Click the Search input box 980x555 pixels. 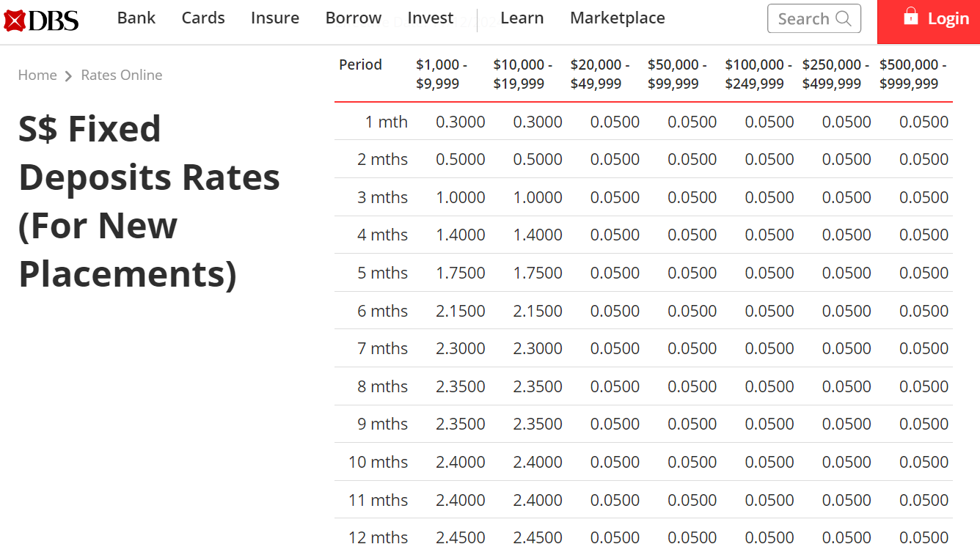coord(814,18)
